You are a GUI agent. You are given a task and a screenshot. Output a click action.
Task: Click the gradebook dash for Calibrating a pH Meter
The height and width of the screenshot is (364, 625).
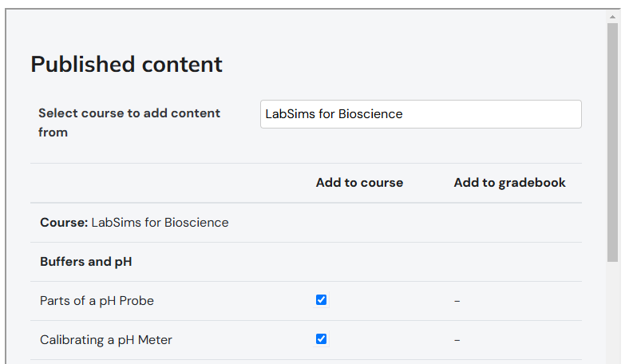[x=457, y=340]
